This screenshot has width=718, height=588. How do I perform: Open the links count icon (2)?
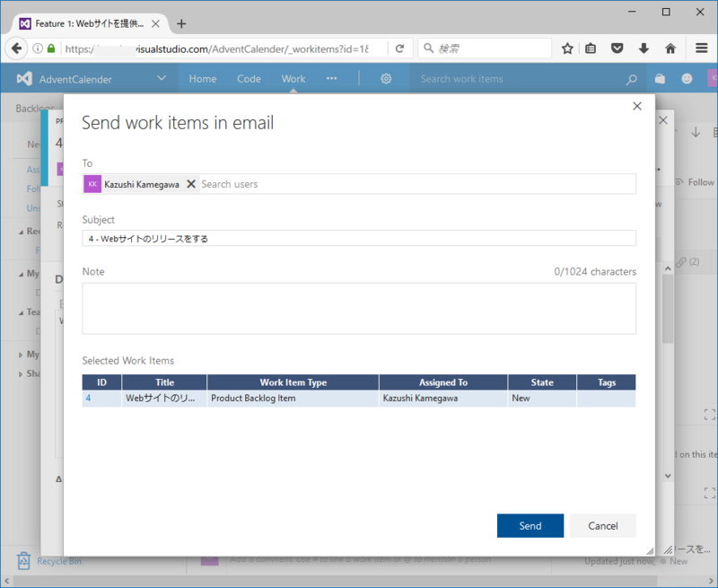tap(688, 262)
